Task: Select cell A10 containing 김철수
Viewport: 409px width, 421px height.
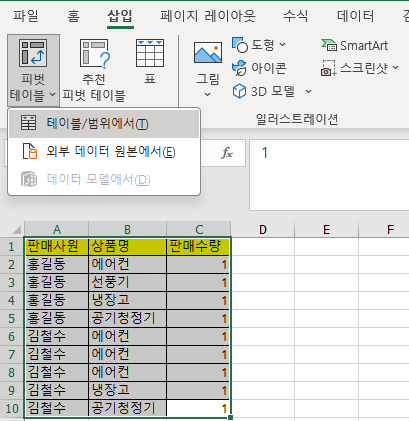Action: [x=57, y=408]
